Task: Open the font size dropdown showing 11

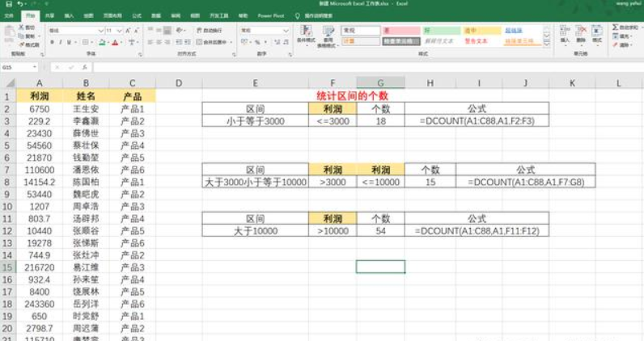Action: point(119,31)
